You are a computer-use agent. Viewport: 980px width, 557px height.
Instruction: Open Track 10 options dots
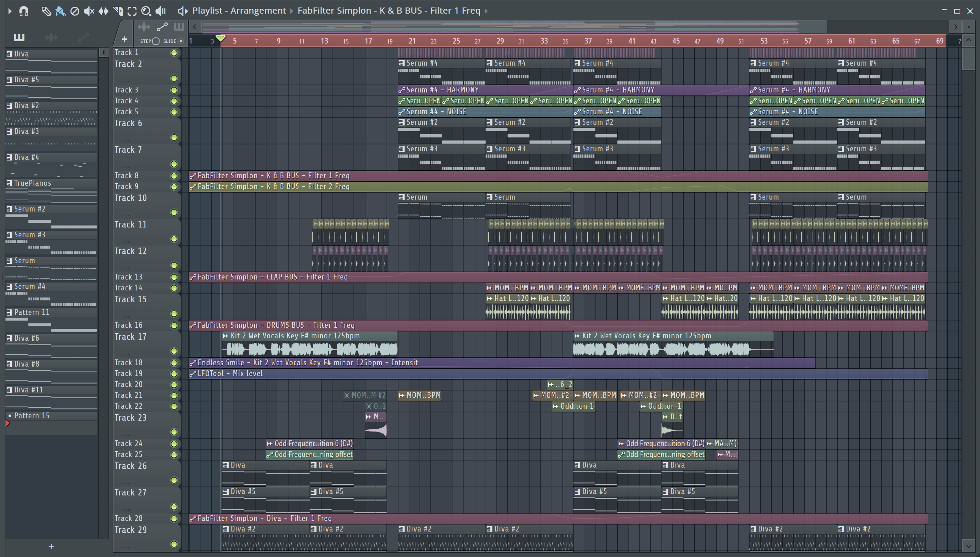(x=126, y=215)
